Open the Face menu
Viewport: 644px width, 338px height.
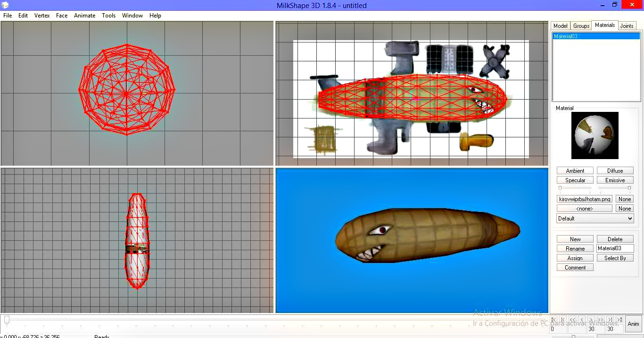point(62,16)
